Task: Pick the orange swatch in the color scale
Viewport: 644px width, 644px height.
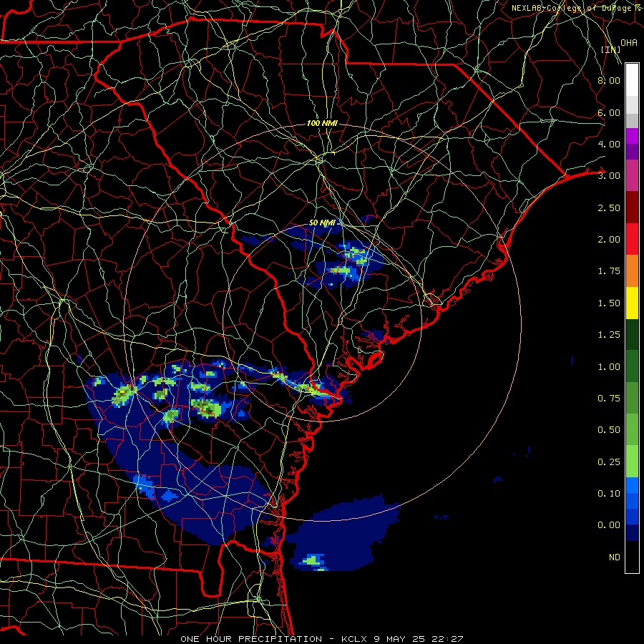Action: click(x=632, y=271)
